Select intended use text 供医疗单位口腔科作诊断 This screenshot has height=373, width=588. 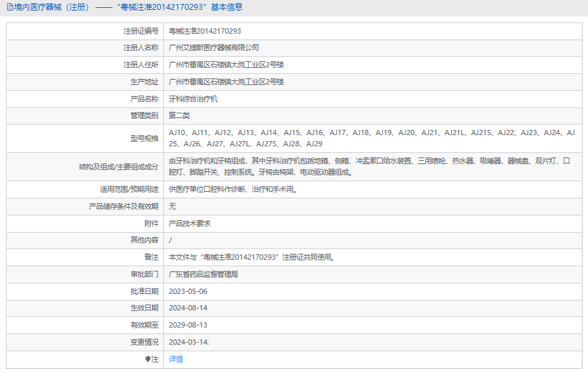(233, 190)
